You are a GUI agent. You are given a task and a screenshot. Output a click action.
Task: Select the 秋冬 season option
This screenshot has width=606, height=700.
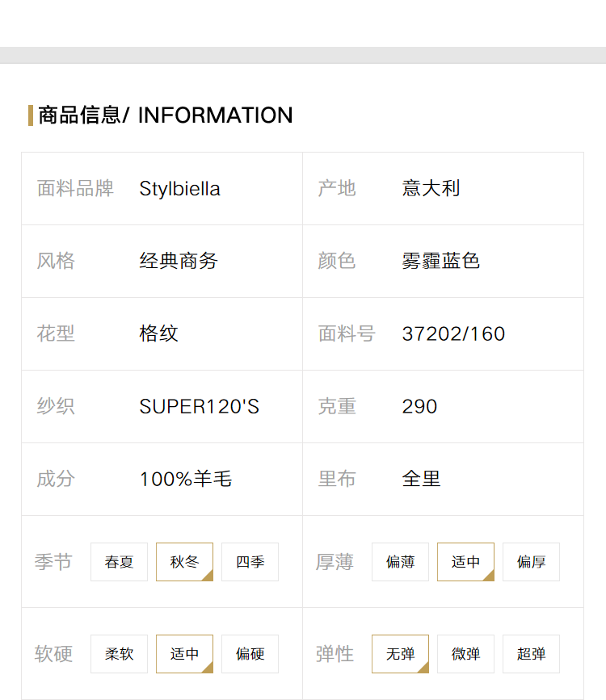[x=184, y=562]
